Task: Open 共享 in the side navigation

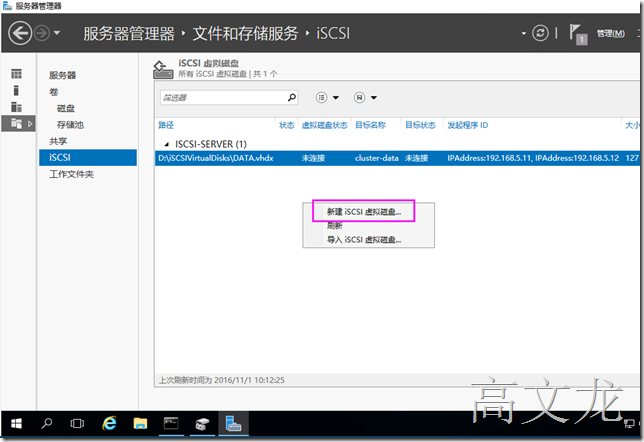Action: (x=58, y=141)
